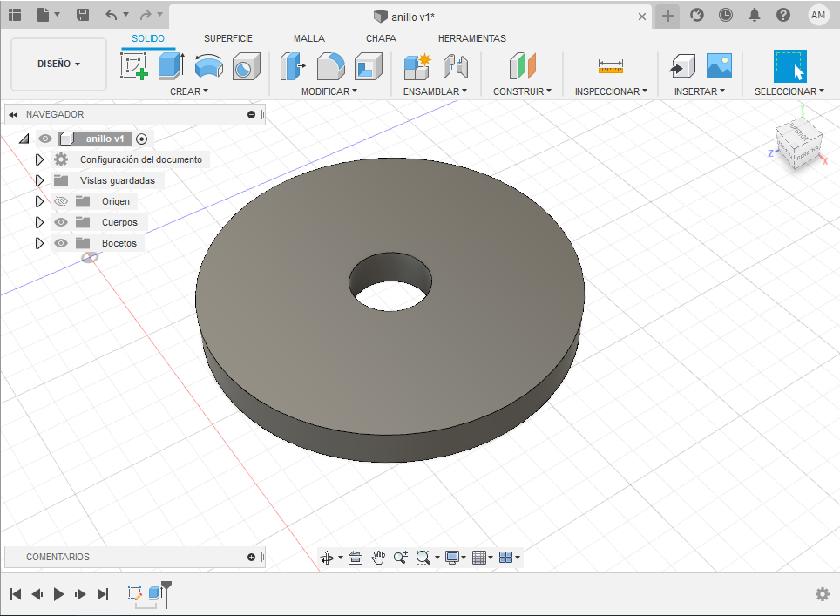Open the DISEÑO workspace dropdown

pos(59,64)
